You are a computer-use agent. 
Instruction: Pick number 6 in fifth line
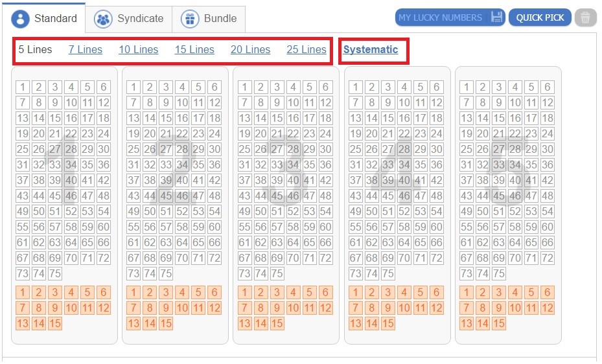tap(548, 87)
